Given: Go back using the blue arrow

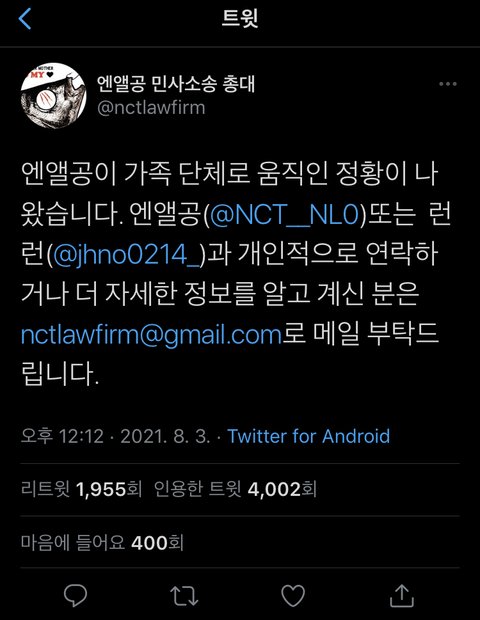Looking at the screenshot, I should click(x=25, y=19).
